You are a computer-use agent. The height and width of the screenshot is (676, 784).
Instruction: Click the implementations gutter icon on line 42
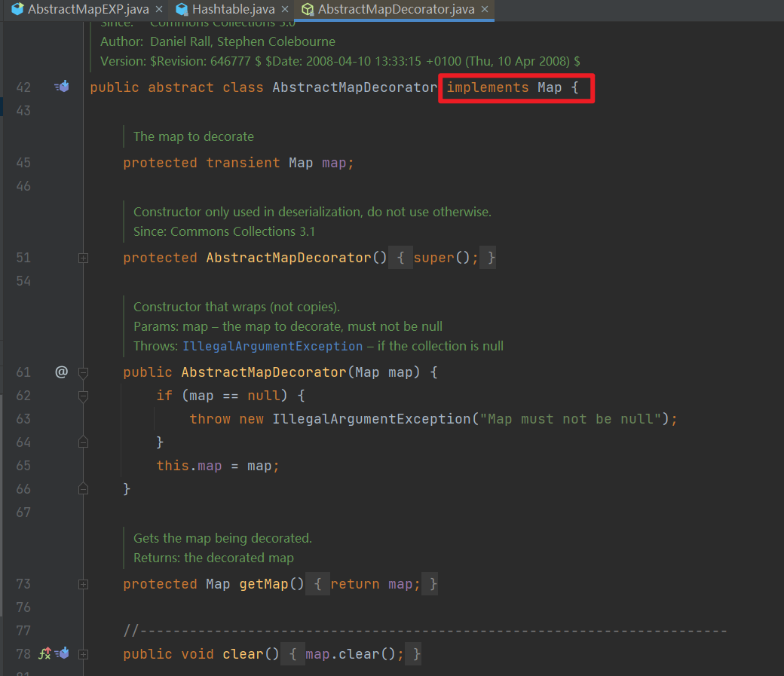click(62, 87)
